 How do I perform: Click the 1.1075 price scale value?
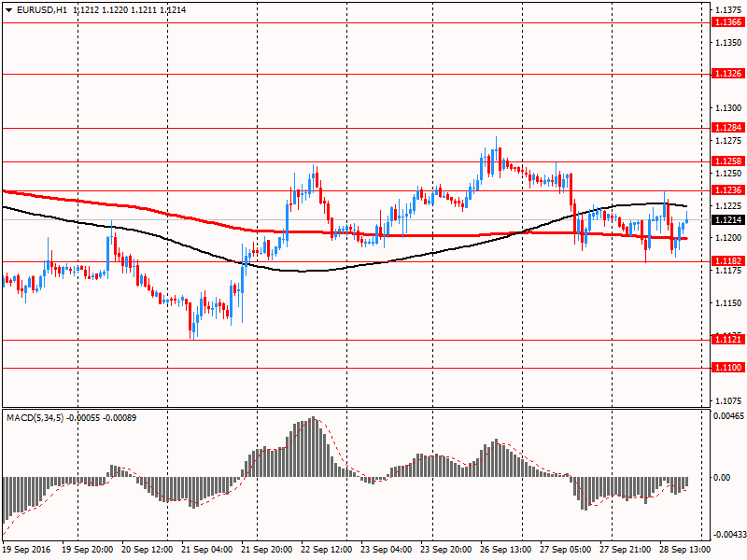click(x=728, y=401)
